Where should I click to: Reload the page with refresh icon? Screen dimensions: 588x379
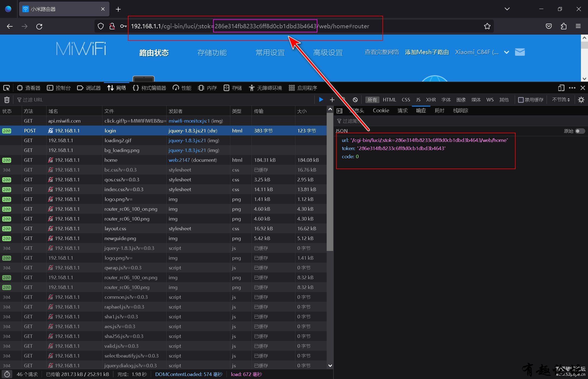pyautogui.click(x=39, y=26)
